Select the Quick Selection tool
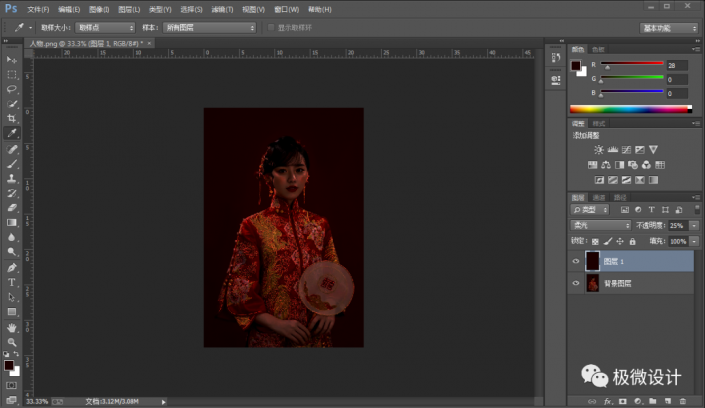Image resolution: width=705 pixels, height=408 pixels. point(12,104)
